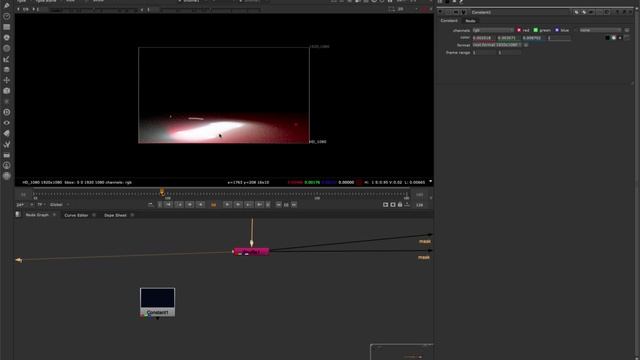Click the red color value field

tap(484, 38)
